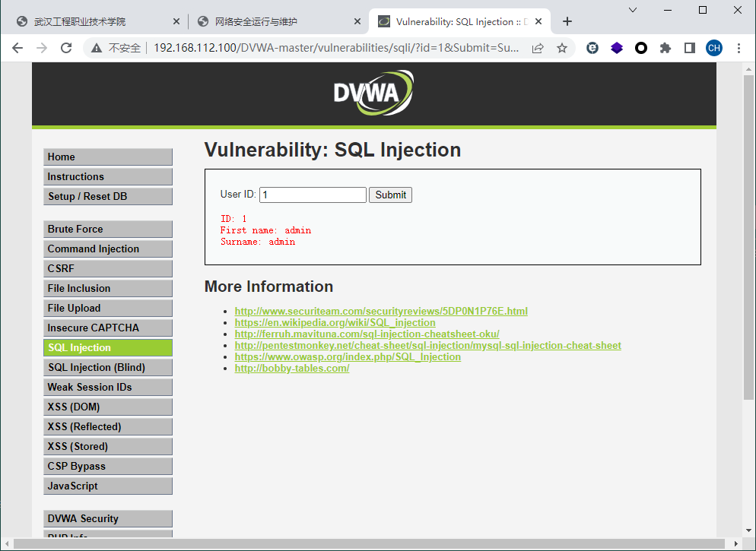
Task: Open the bobby-tables.com link
Action: click(x=291, y=369)
